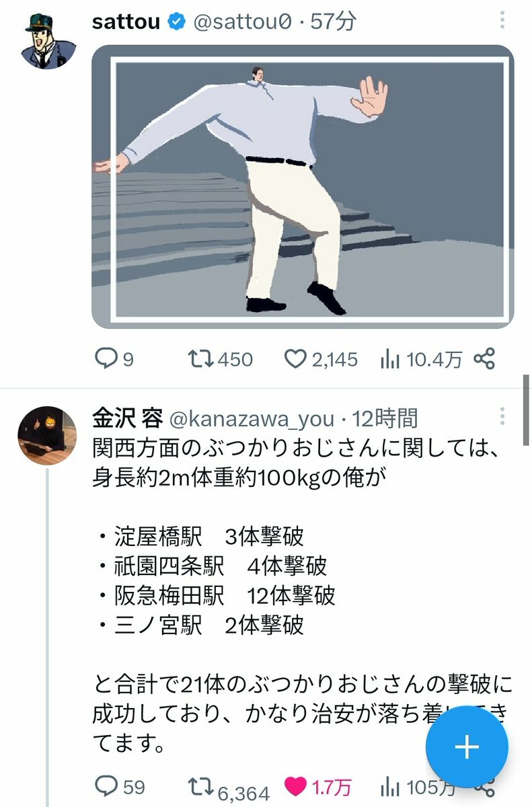View analytics for 金沢 容's tweet
This screenshot has width=532, height=807.
point(417,786)
